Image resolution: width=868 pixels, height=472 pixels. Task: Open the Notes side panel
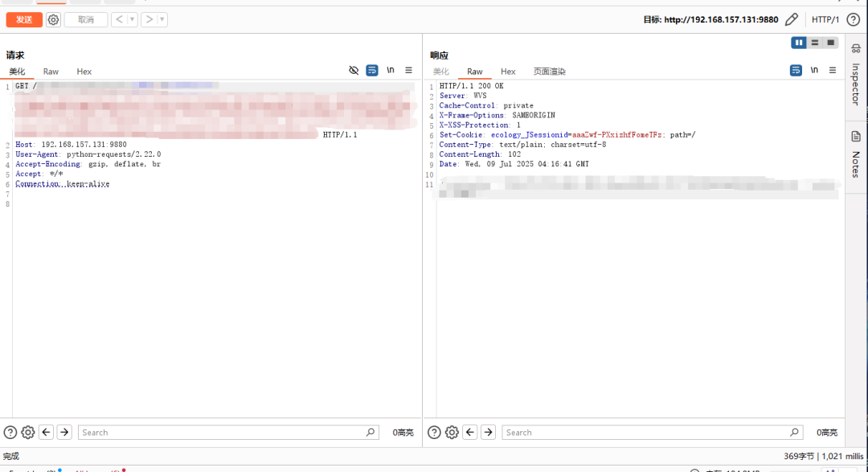click(856, 155)
